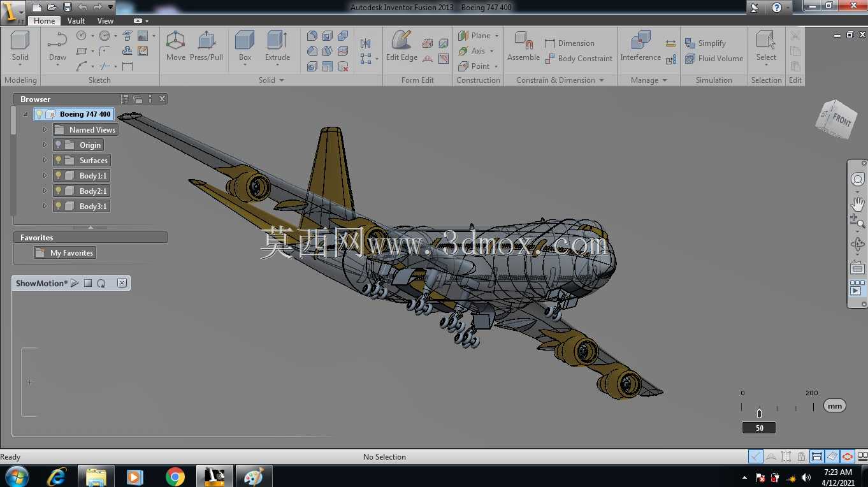The height and width of the screenshot is (487, 868).
Task: Open the Select filter dropdown
Action: [766, 65]
